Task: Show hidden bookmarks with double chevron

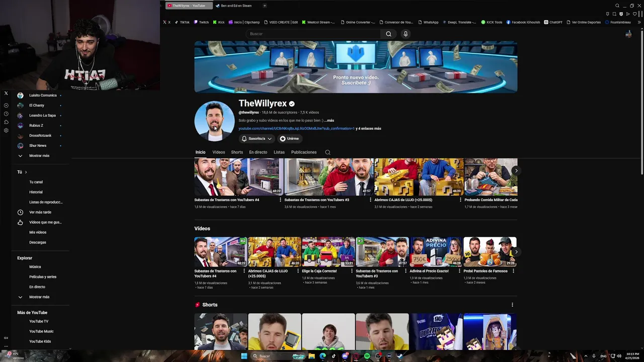Action: click(639, 22)
